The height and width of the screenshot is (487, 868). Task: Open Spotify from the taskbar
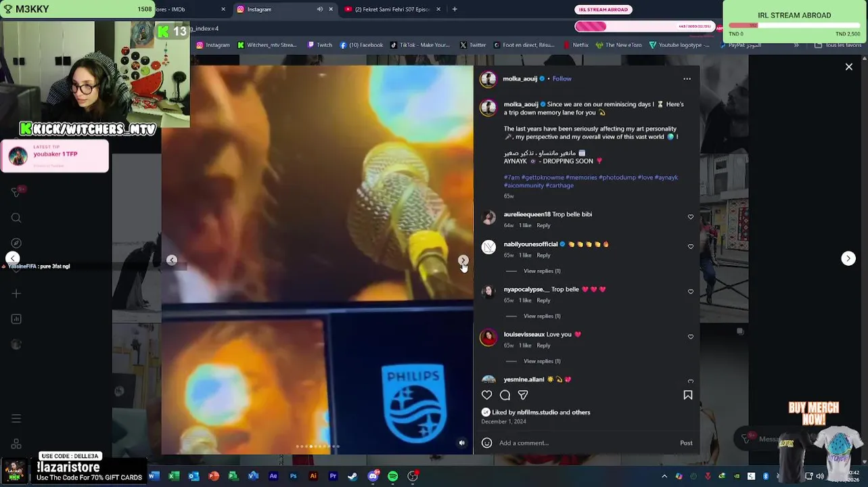pyautogui.click(x=392, y=476)
